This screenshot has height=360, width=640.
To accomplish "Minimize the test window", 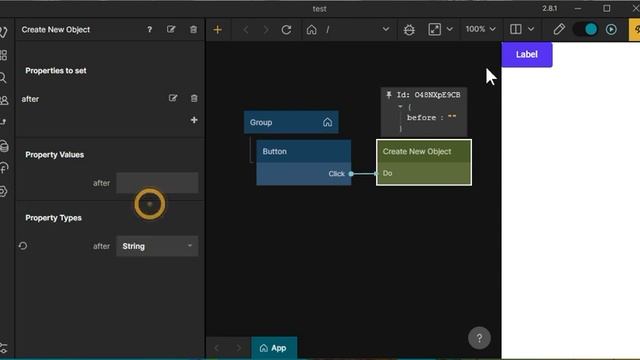I will tap(578, 8).
